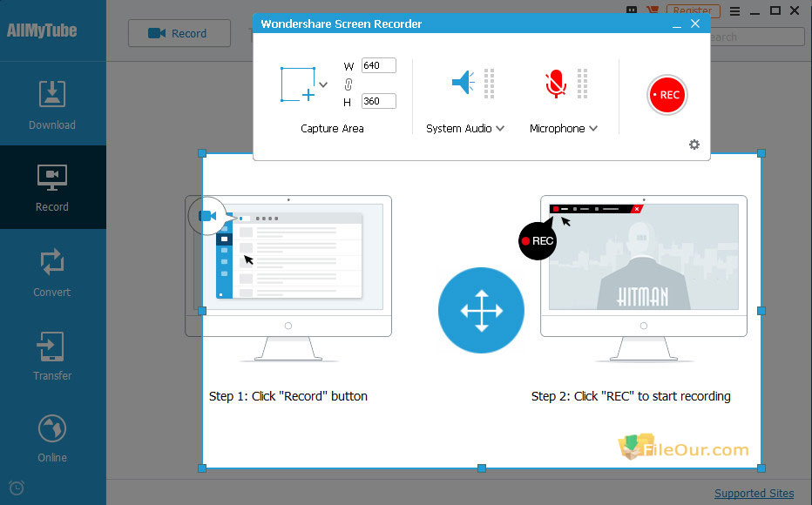Click the H height input field
The width and height of the screenshot is (812, 505).
coord(378,101)
